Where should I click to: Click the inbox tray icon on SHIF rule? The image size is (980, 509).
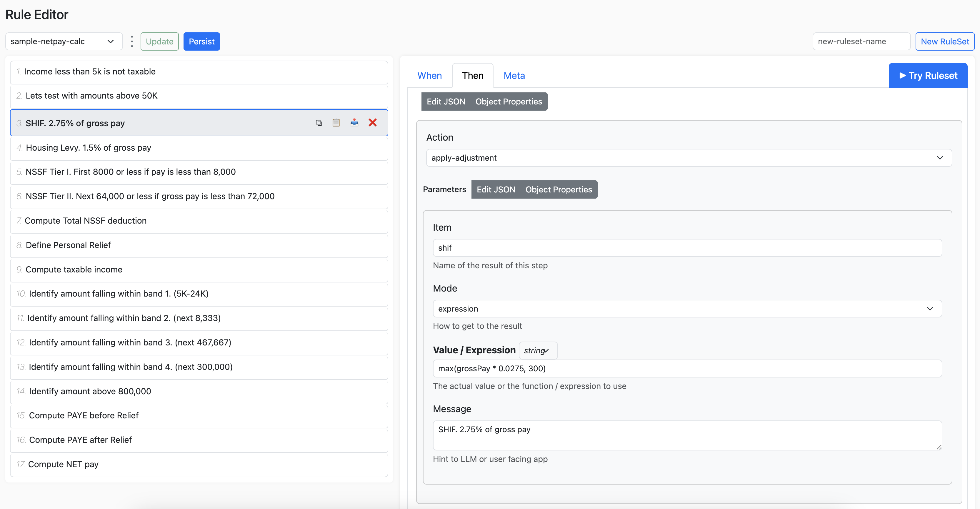coord(354,122)
